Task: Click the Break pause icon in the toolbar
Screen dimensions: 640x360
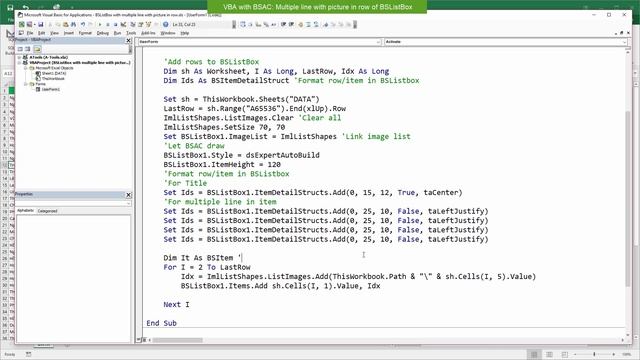Action: coord(107,24)
